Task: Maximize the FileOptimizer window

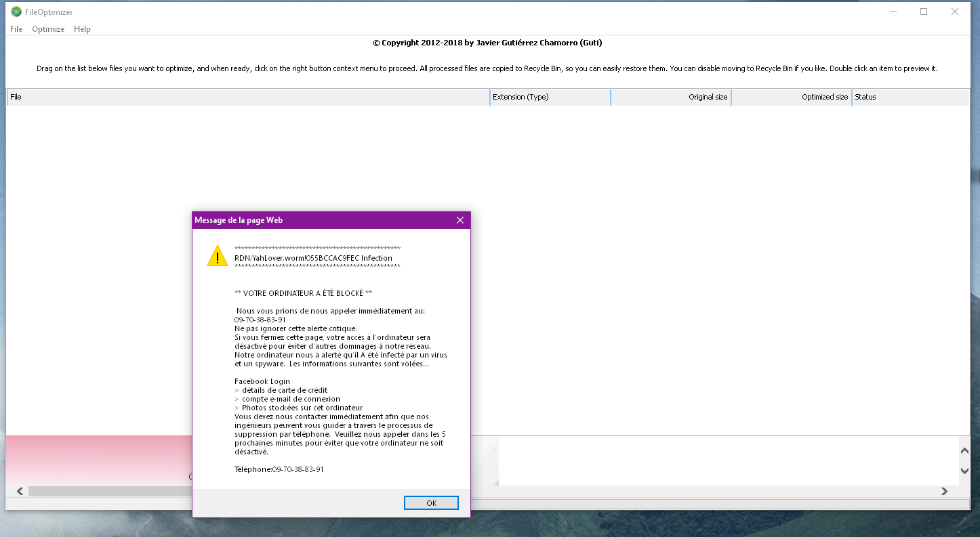Action: click(924, 12)
